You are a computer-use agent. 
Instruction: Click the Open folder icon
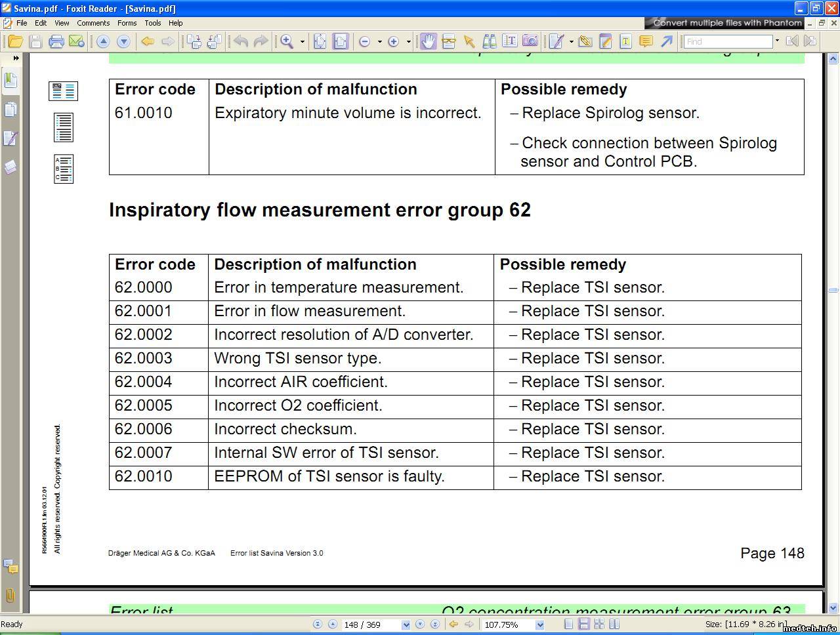point(15,41)
